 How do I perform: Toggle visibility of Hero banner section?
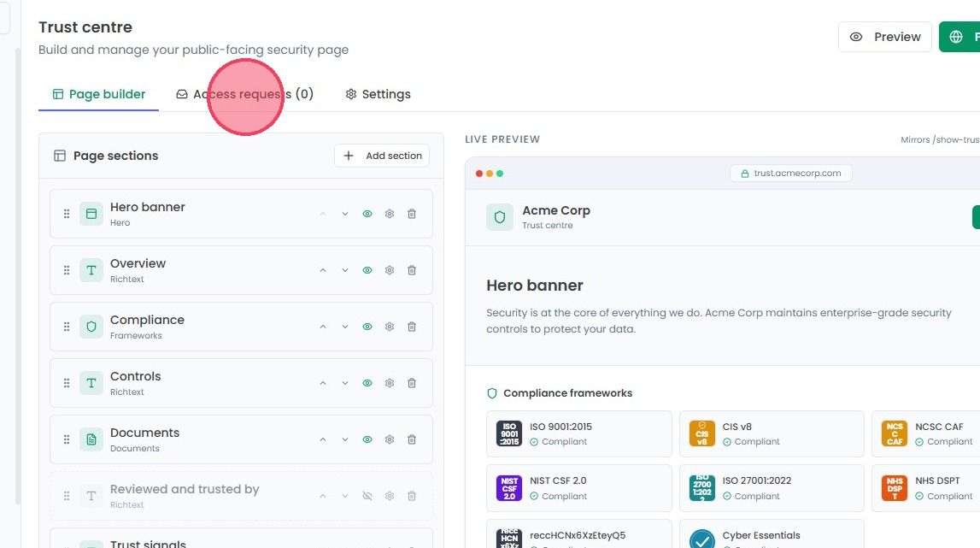[x=367, y=214]
